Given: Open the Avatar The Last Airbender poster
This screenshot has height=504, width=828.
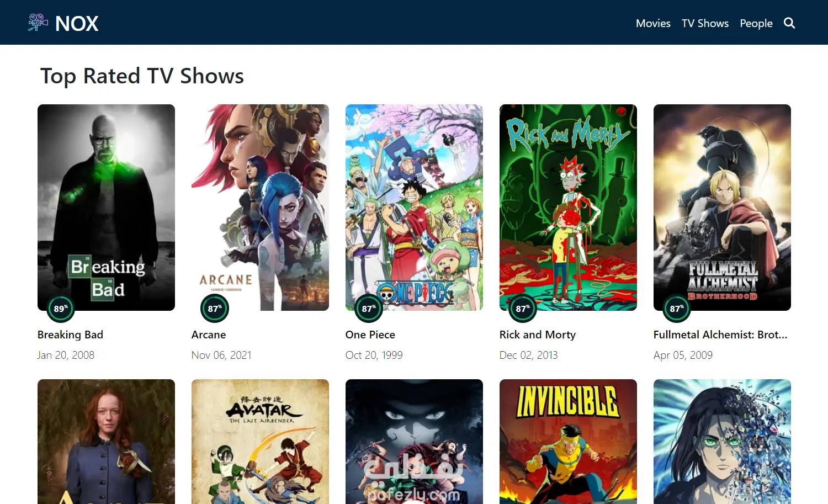Looking at the screenshot, I should point(260,442).
